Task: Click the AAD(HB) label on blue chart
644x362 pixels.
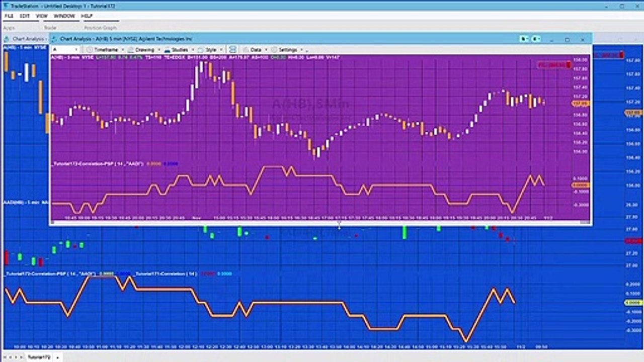Action: (26, 202)
